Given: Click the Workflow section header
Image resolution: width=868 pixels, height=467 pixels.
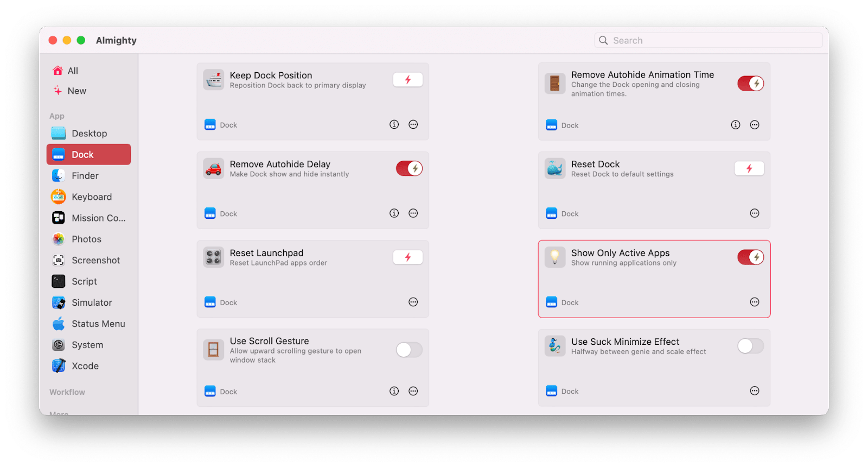Looking at the screenshot, I should tap(67, 392).
